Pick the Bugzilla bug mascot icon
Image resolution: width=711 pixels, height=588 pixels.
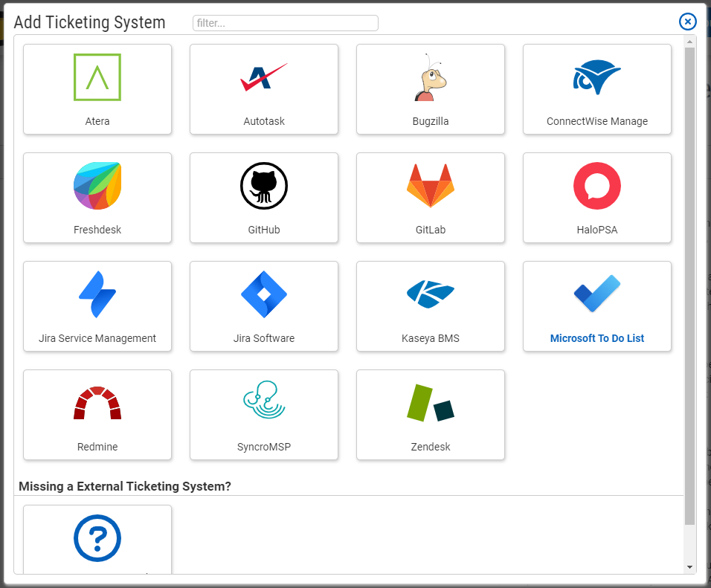[431, 77]
